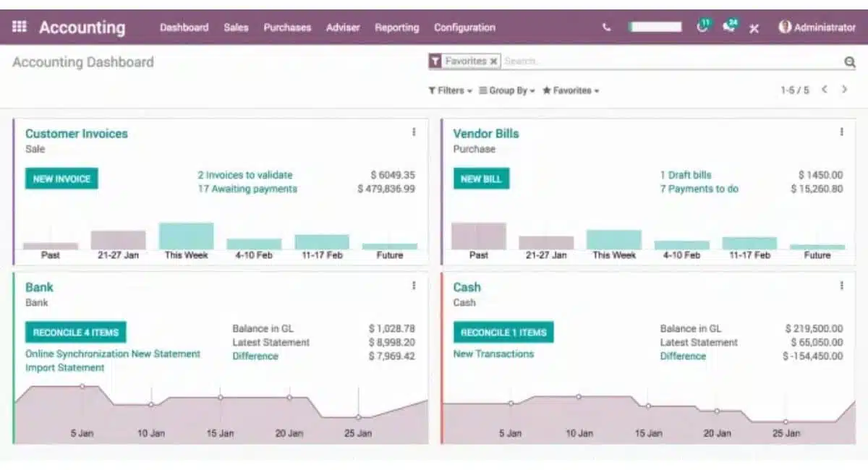
Task: Click This Week bar in Customer Invoices chart
Action: click(186, 236)
